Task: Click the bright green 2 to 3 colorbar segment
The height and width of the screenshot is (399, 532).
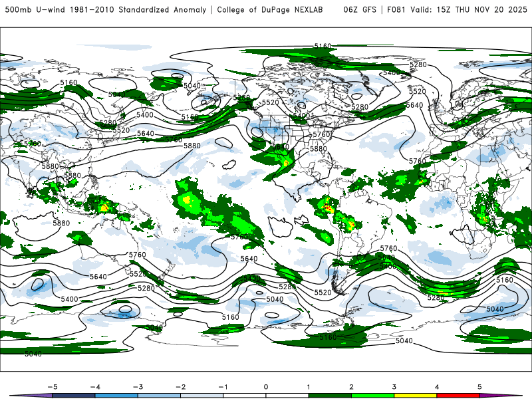Action: click(372, 396)
